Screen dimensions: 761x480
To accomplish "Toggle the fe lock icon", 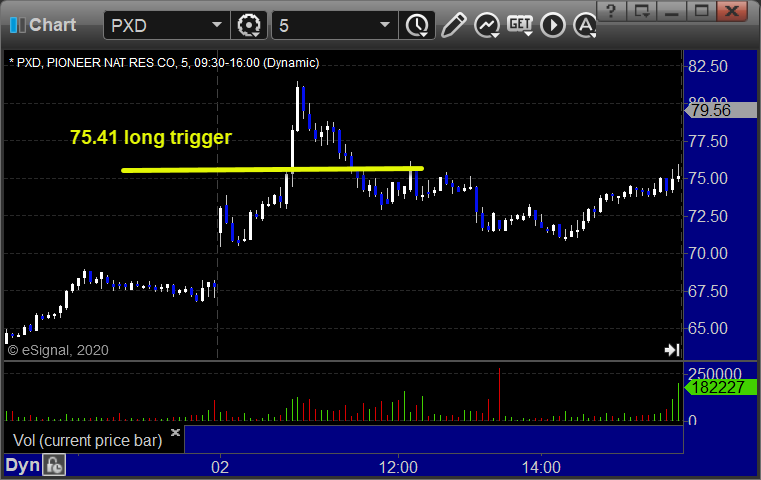I will (54, 465).
